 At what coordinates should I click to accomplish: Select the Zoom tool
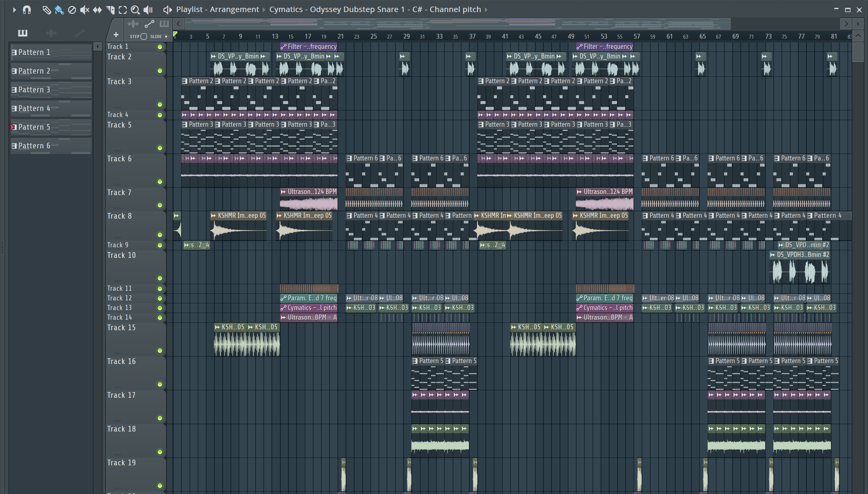135,10
